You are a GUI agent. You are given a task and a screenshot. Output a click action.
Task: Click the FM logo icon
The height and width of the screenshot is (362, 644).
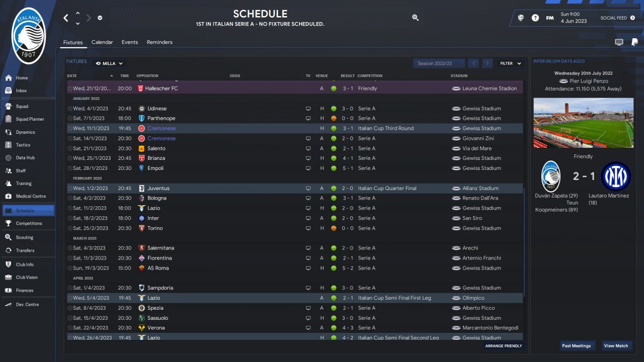(550, 18)
